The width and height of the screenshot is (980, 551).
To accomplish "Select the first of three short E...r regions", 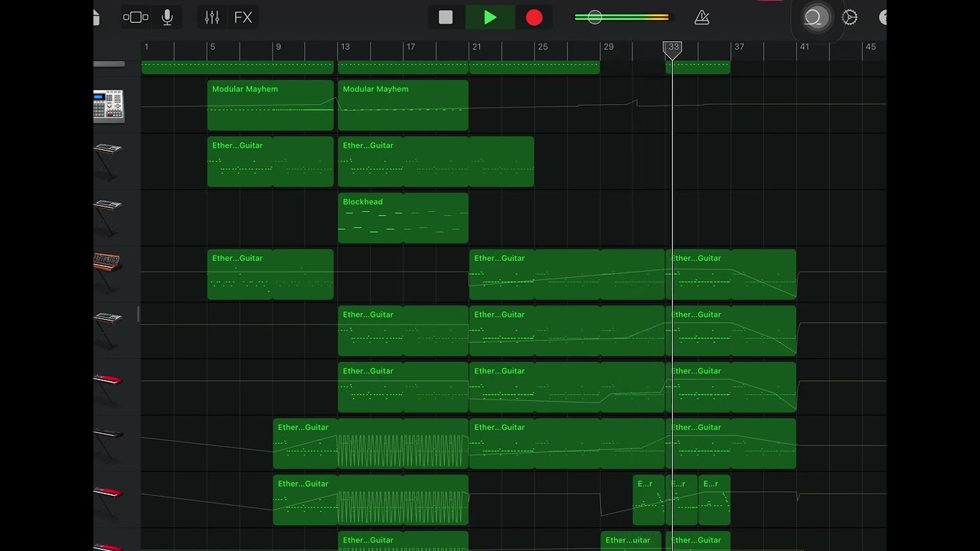I will coord(648,500).
